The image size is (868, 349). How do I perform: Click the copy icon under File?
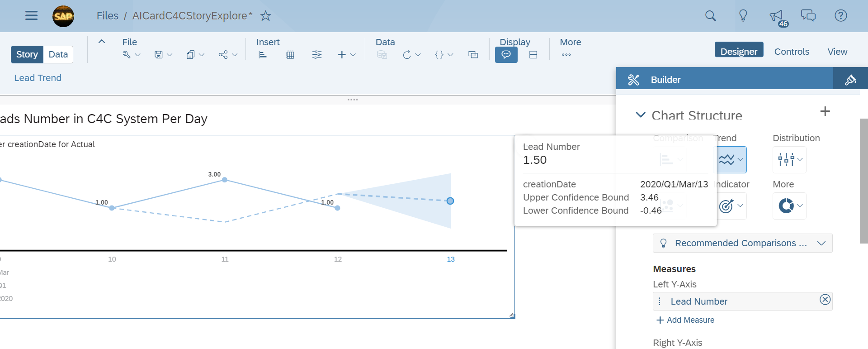(190, 55)
